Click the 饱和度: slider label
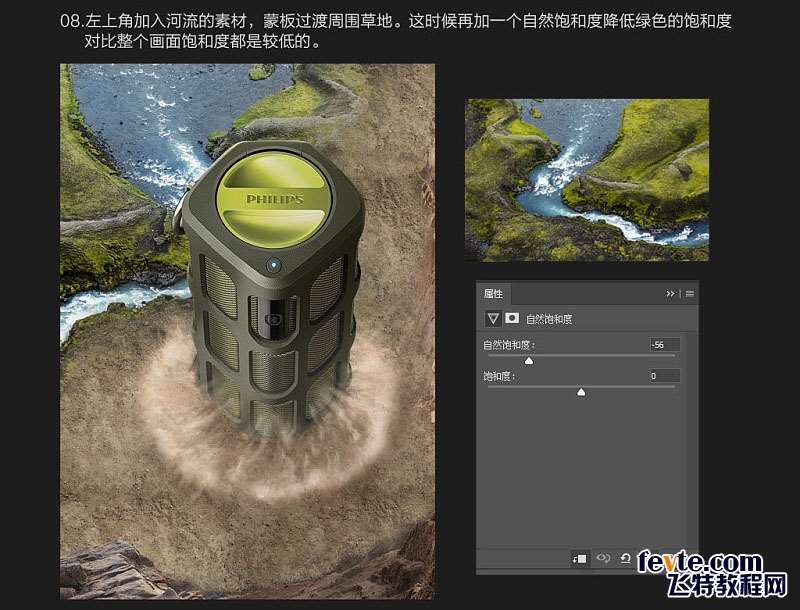The width and height of the screenshot is (800, 610). click(499, 376)
